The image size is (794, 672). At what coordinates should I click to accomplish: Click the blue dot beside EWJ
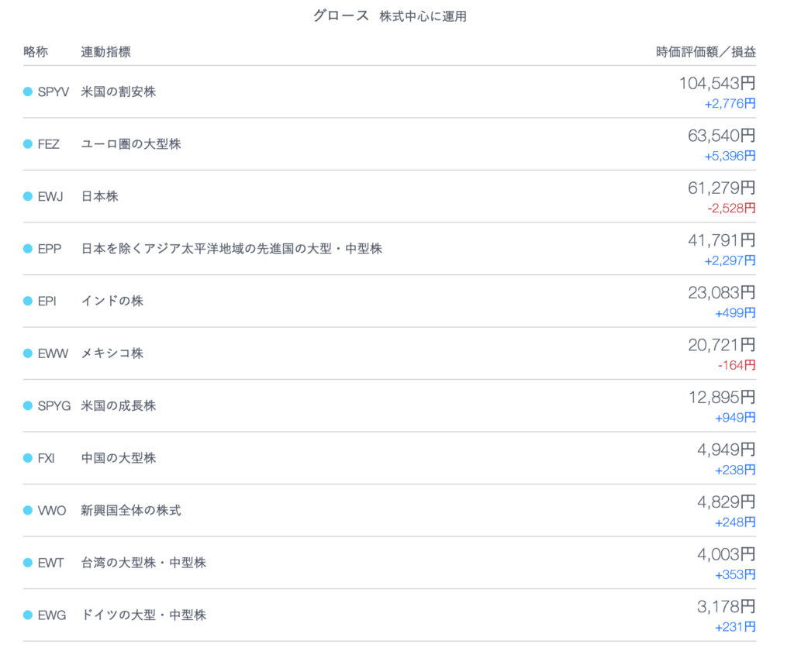28,196
